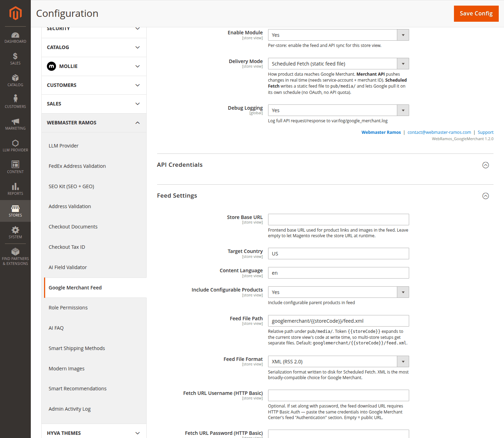504x438 pixels.
Task: Select SEO Kit (SEO + GEO) tab
Action: point(94,186)
